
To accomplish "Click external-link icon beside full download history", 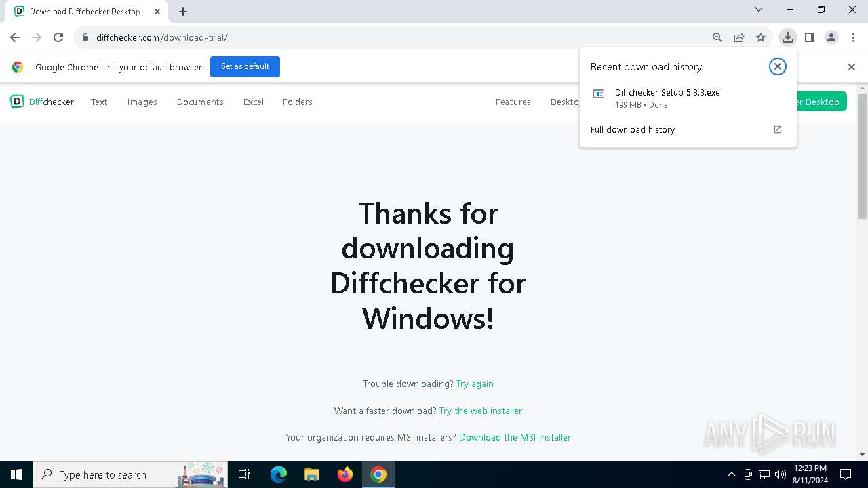I will (778, 129).
